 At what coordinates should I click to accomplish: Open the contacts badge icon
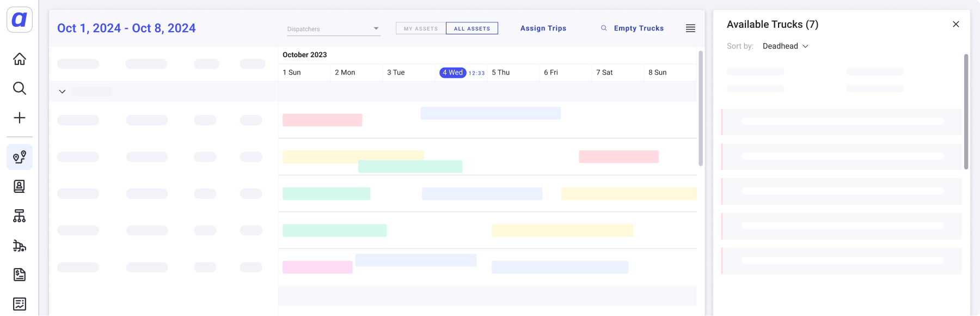pyautogui.click(x=20, y=186)
